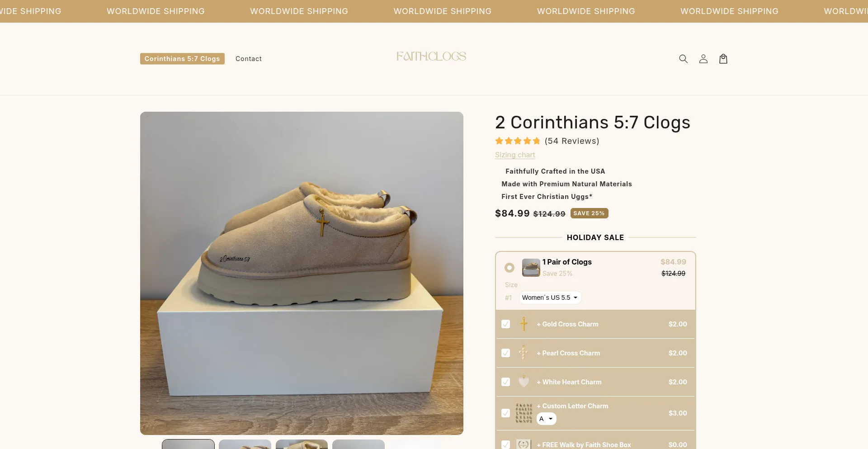
Task: Click the gold cross charm icon
Action: [x=524, y=324]
